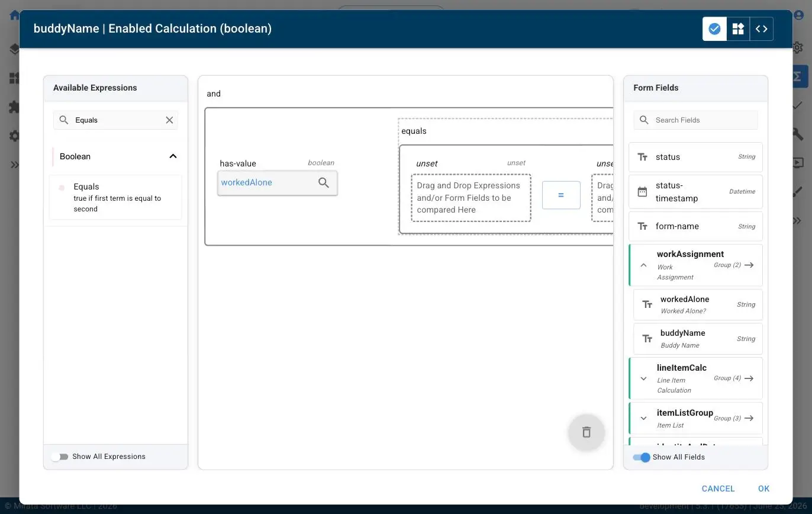Click the 'and' expression label

(214, 94)
